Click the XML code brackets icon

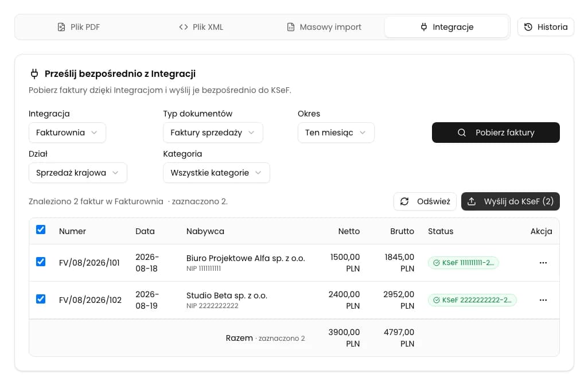pos(184,27)
